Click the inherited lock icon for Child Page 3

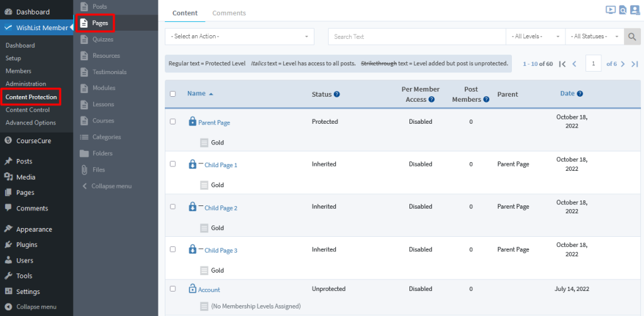point(192,249)
